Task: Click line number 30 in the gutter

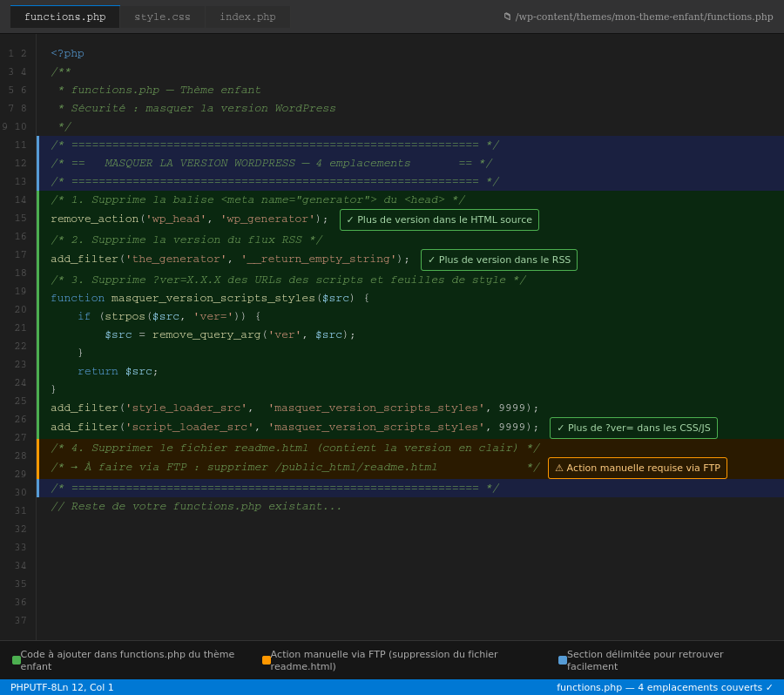Action: 21,492
